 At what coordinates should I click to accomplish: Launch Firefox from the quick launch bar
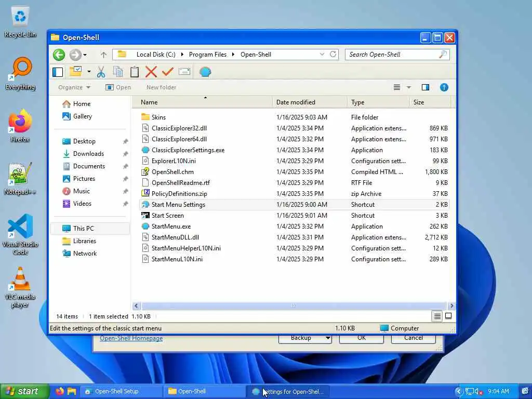tap(60, 391)
